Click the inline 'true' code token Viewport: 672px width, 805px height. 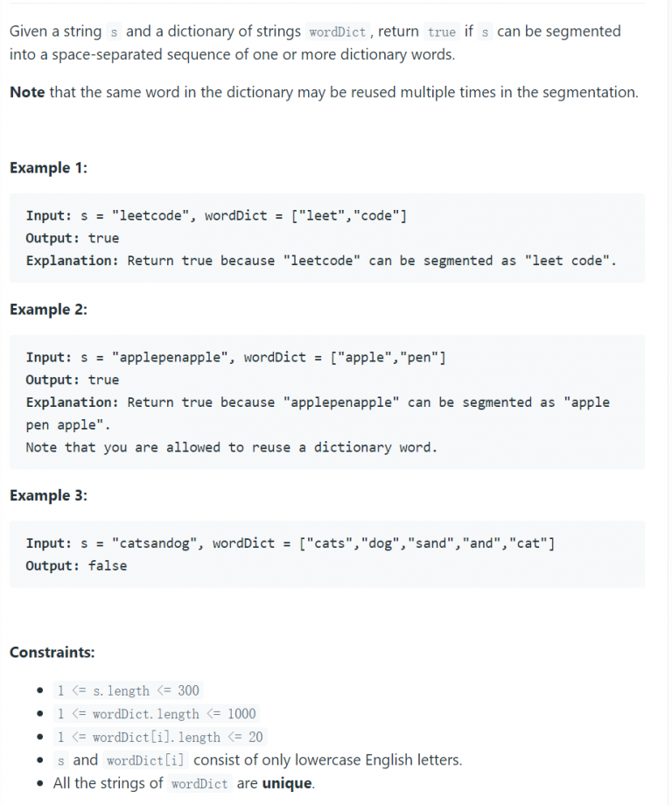point(442,31)
